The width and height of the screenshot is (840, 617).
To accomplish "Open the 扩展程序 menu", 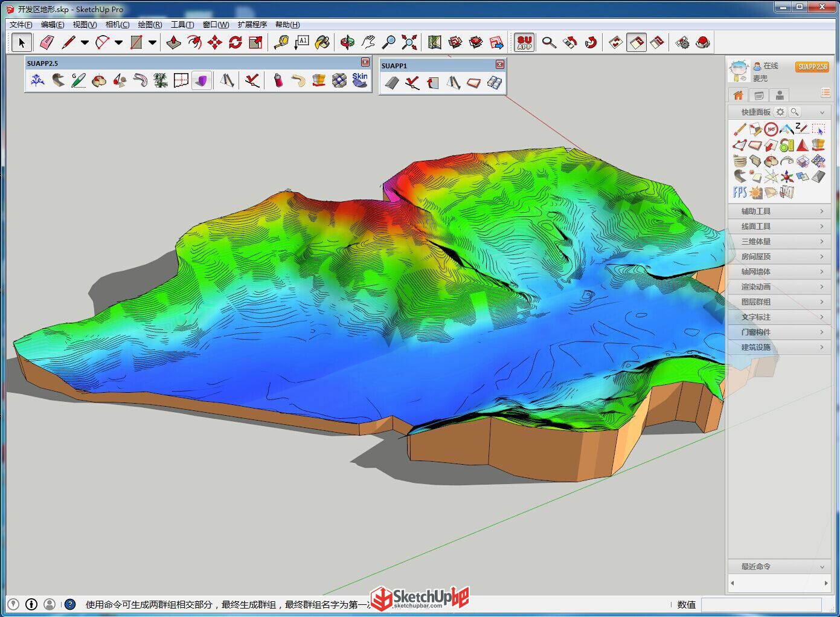I will (x=252, y=25).
